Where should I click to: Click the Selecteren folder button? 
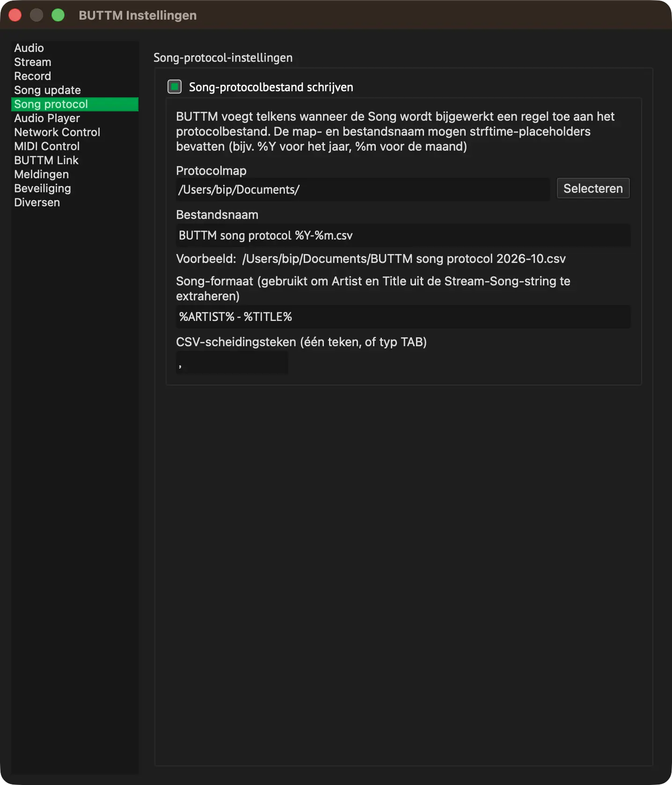point(593,189)
